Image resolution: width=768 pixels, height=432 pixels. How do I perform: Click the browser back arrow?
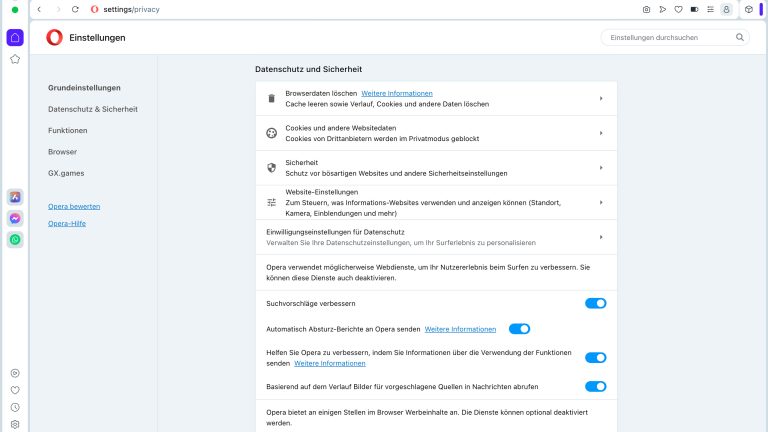tap(39, 9)
